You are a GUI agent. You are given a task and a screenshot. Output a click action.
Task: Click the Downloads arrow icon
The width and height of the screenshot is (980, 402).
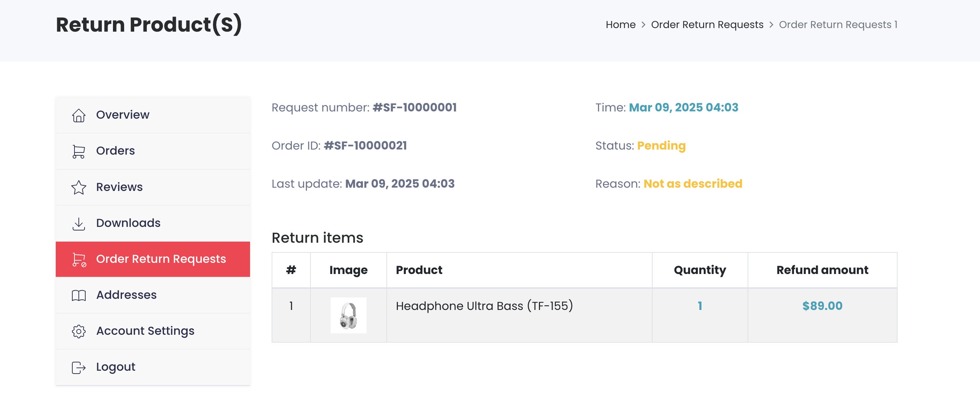(79, 223)
